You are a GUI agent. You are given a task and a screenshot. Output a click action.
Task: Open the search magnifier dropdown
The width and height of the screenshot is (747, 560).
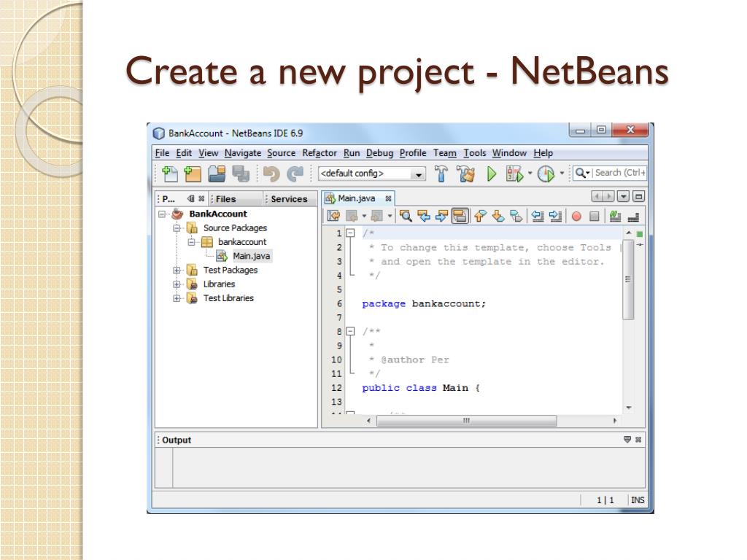coord(582,173)
